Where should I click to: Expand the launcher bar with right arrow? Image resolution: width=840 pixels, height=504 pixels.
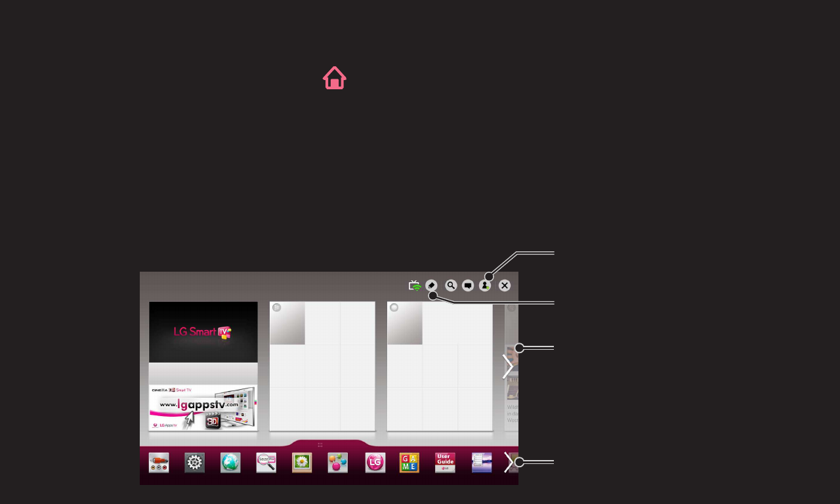(x=508, y=462)
